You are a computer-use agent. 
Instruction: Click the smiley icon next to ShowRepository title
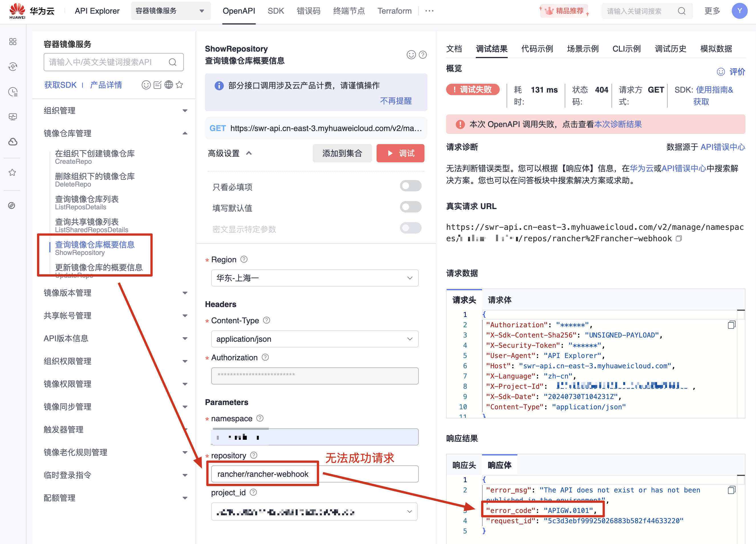(x=411, y=55)
